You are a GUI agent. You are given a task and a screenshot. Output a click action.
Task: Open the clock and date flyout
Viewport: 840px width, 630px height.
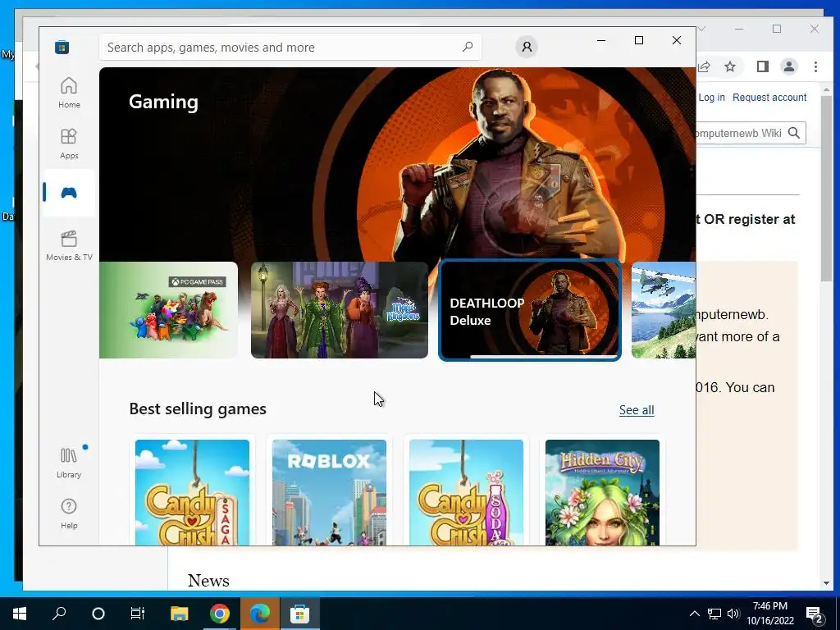[770, 614]
